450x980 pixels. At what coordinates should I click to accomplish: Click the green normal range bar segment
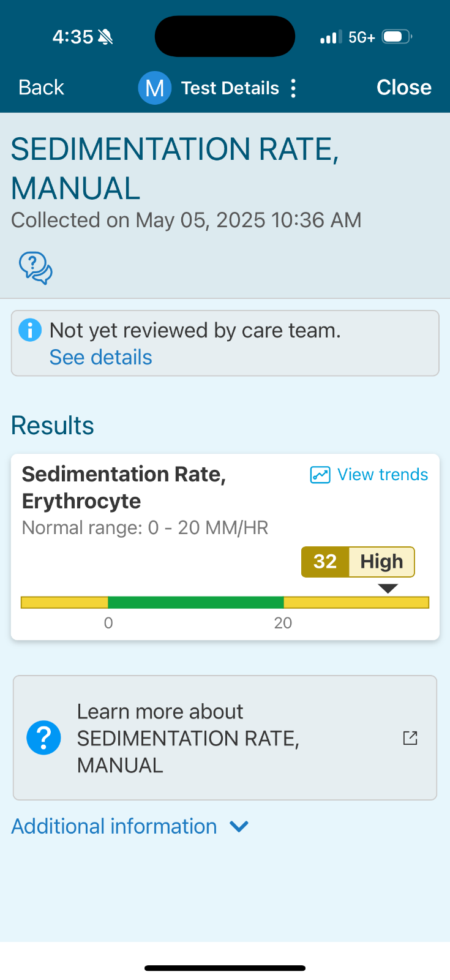point(196,603)
